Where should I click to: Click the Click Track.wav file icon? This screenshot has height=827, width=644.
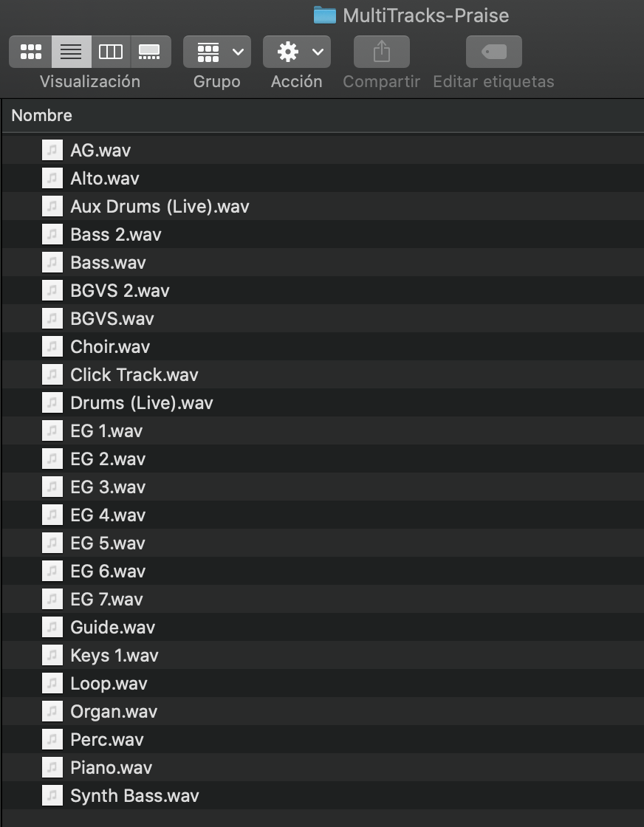click(52, 374)
